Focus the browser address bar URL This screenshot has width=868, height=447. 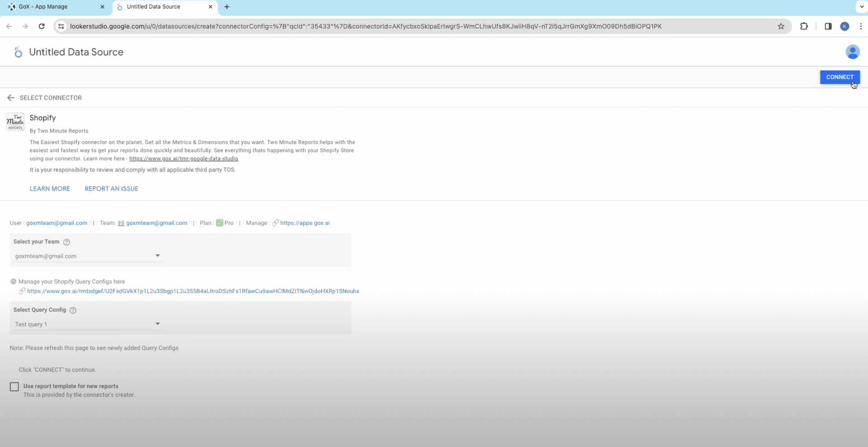click(366, 26)
